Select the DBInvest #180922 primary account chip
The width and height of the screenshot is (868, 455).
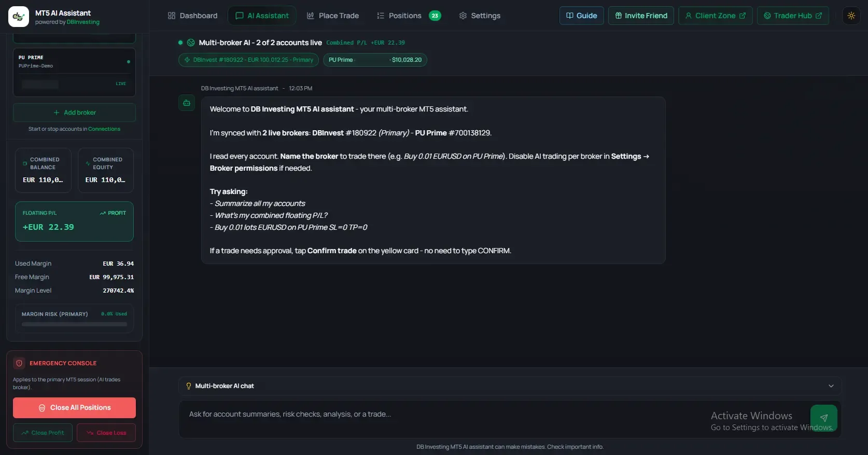(248, 60)
